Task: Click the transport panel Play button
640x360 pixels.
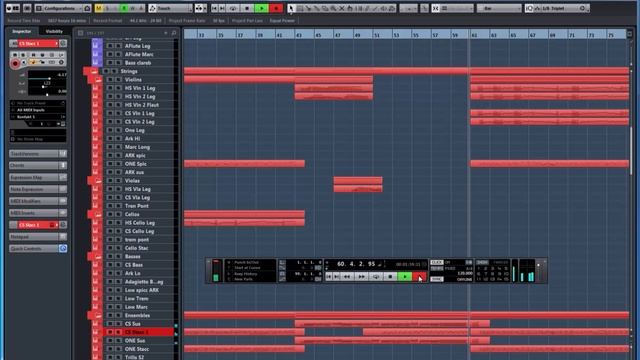Action: point(404,277)
